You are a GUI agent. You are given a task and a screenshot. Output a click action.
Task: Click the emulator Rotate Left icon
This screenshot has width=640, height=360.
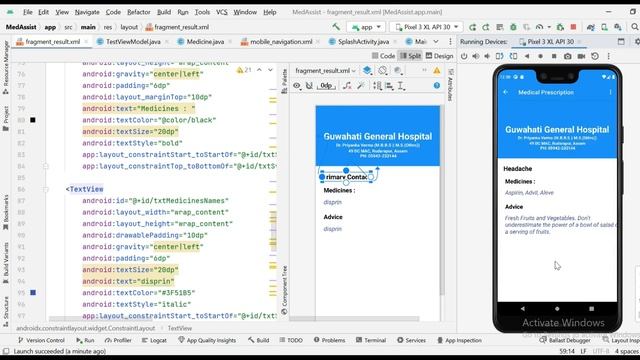pos(500,56)
